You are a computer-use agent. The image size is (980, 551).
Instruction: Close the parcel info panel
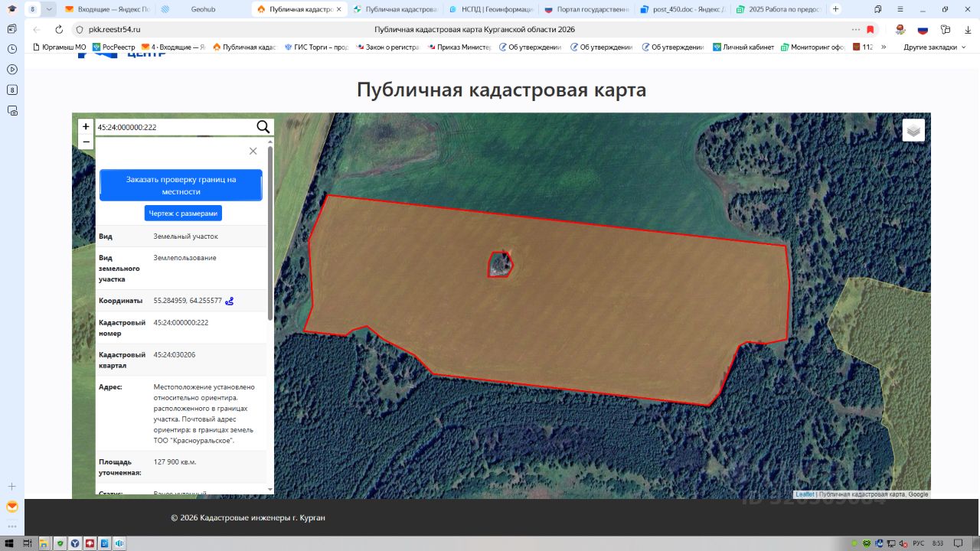[253, 152]
